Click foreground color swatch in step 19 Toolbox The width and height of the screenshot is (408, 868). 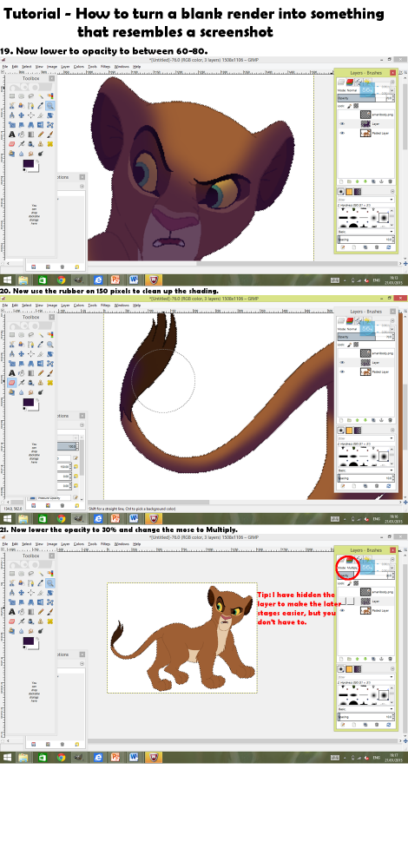point(28,164)
